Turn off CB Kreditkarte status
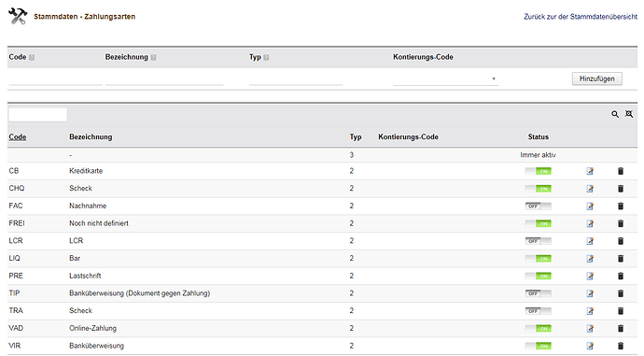Viewport: 644px width, 356px height. point(538,171)
